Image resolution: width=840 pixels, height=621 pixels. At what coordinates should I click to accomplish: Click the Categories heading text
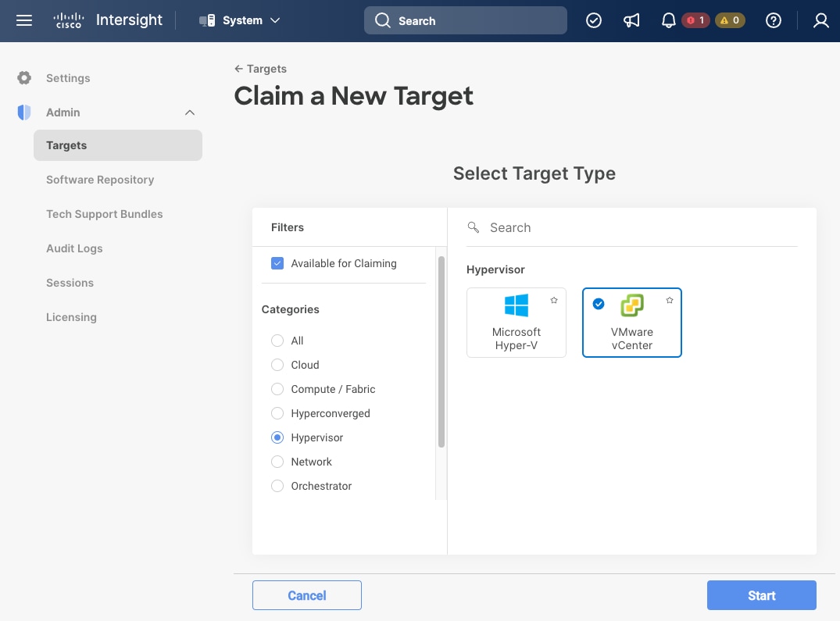pos(291,309)
